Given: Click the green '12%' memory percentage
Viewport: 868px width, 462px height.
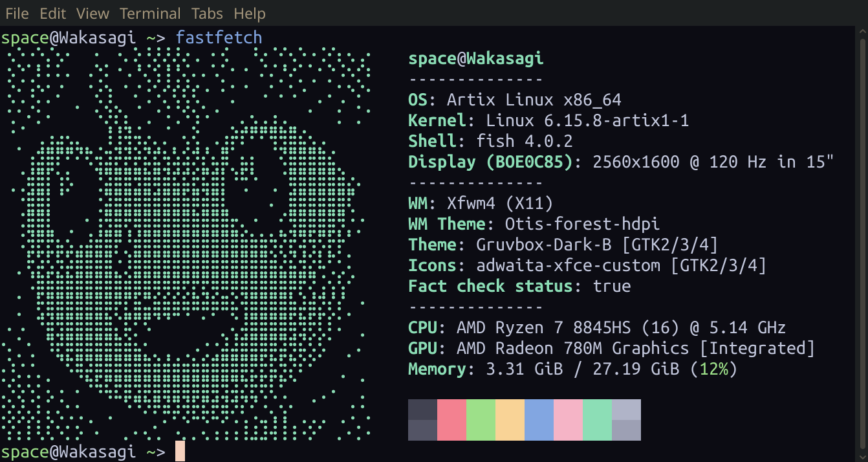Looking at the screenshot, I should (x=714, y=369).
